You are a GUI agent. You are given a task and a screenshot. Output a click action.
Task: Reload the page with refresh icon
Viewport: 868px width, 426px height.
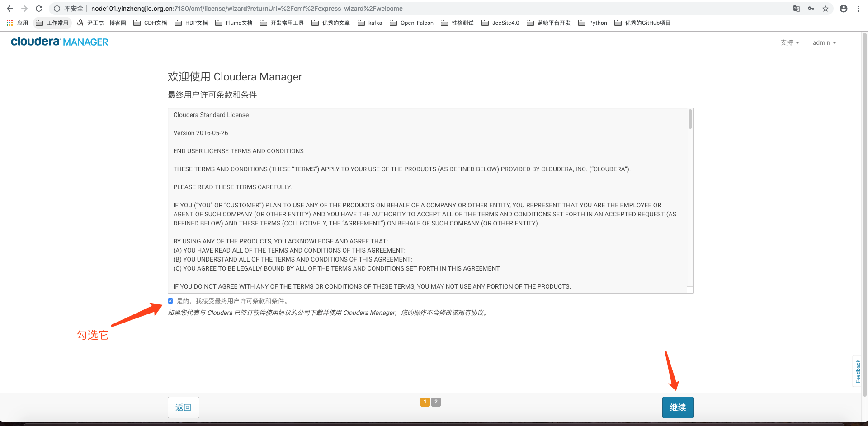coord(39,9)
